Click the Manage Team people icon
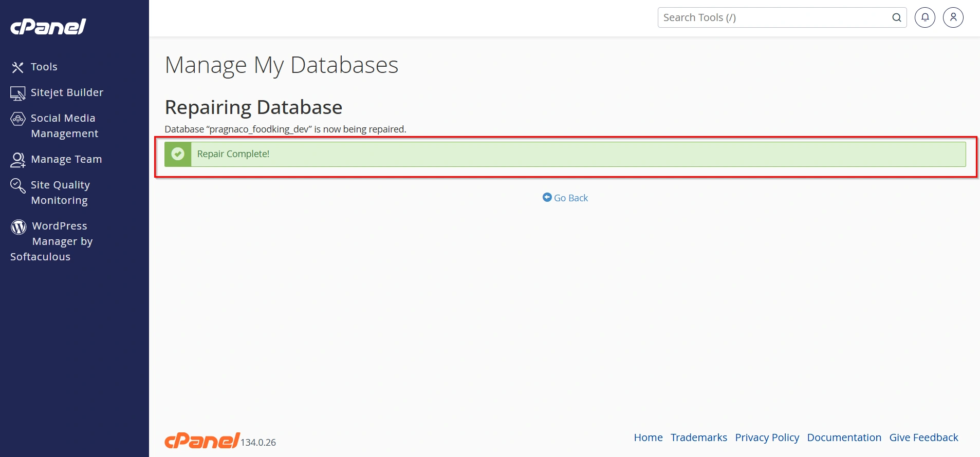980x457 pixels. click(x=18, y=160)
